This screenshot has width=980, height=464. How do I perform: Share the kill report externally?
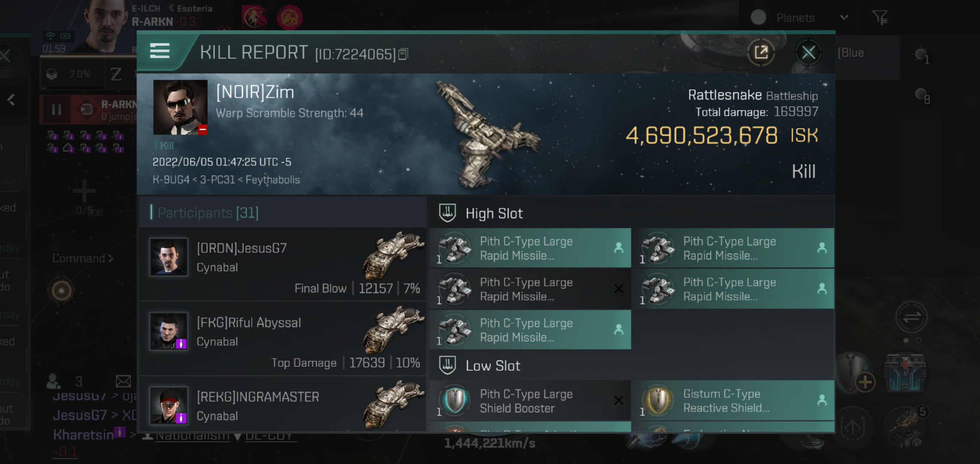(x=761, y=52)
